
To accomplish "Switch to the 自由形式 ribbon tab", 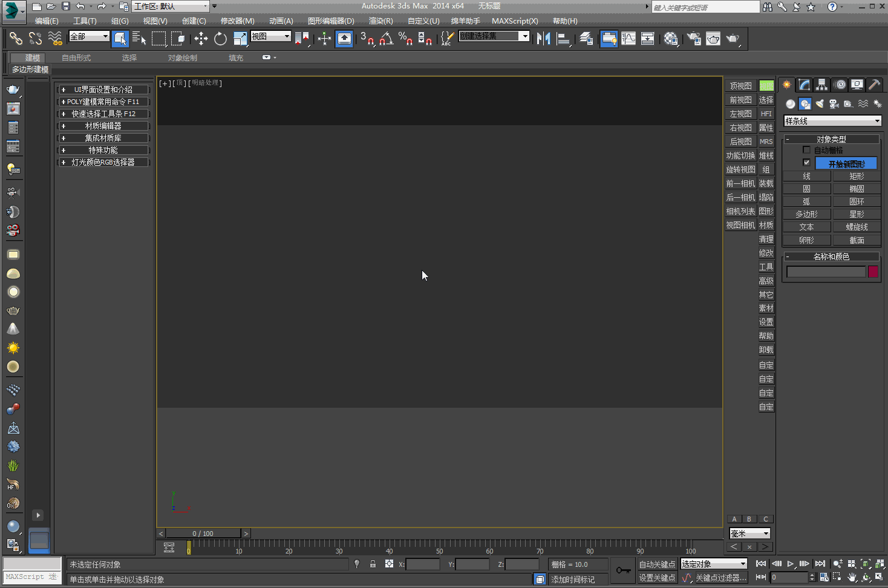I will [x=76, y=58].
